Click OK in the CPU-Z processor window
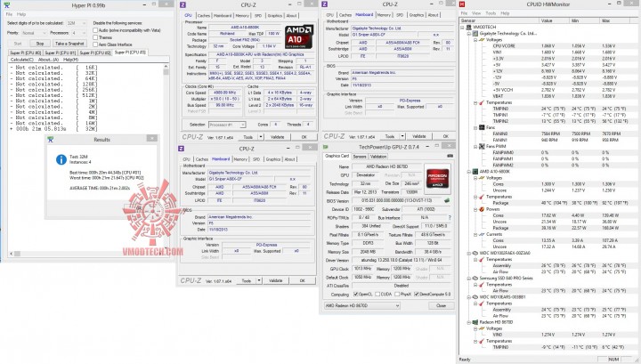Image resolution: width=641 pixels, height=364 pixels. [x=304, y=137]
